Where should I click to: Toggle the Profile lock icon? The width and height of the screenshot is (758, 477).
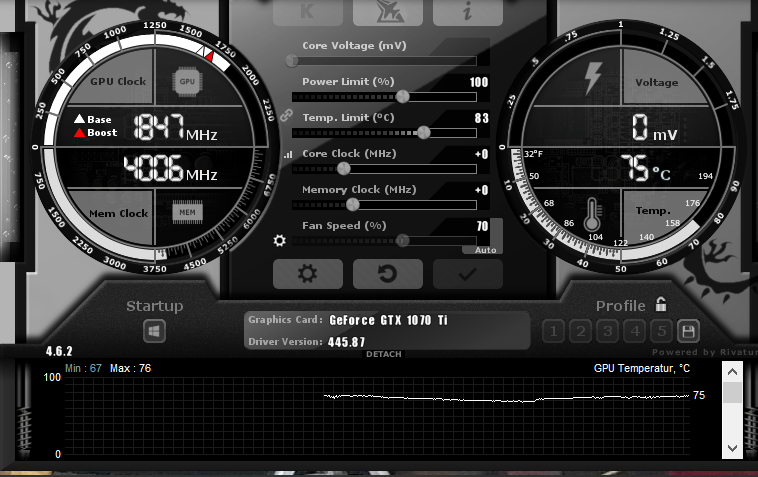coord(661,304)
